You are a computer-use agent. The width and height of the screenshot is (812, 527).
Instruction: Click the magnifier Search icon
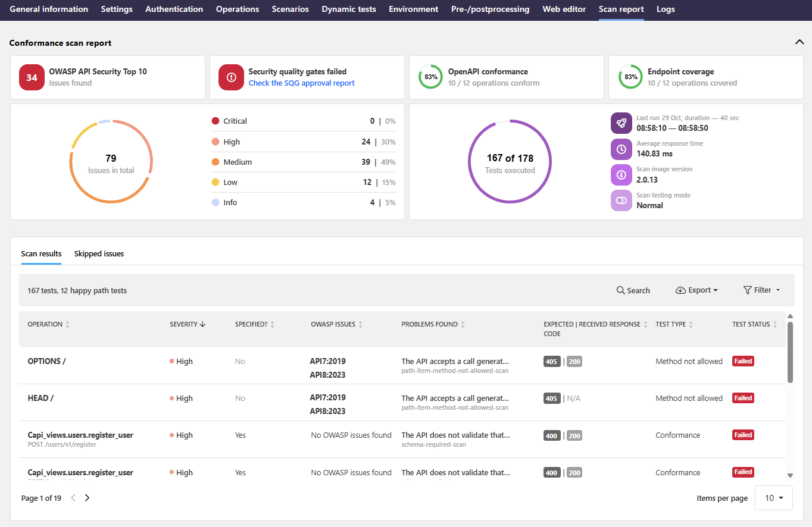(620, 290)
